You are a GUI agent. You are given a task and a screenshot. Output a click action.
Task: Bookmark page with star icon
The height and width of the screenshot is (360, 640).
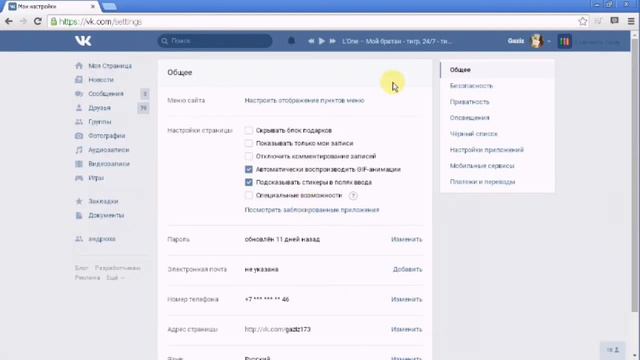583,21
